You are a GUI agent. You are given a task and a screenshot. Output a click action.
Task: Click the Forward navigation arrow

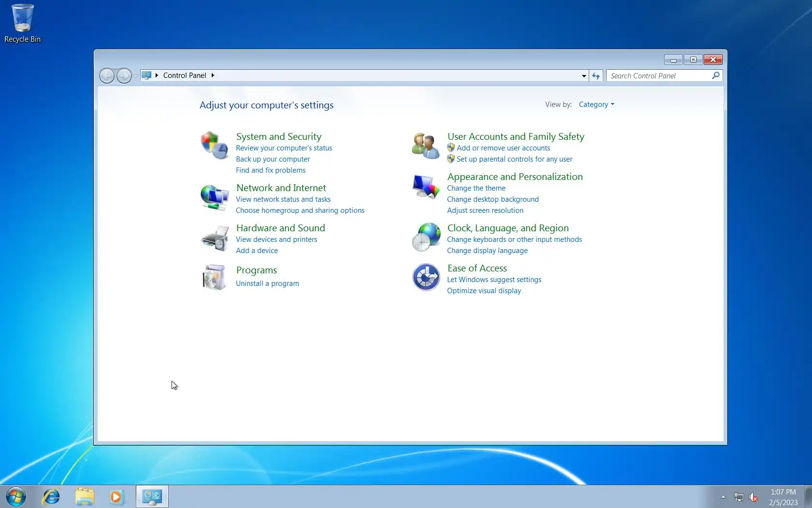(124, 75)
